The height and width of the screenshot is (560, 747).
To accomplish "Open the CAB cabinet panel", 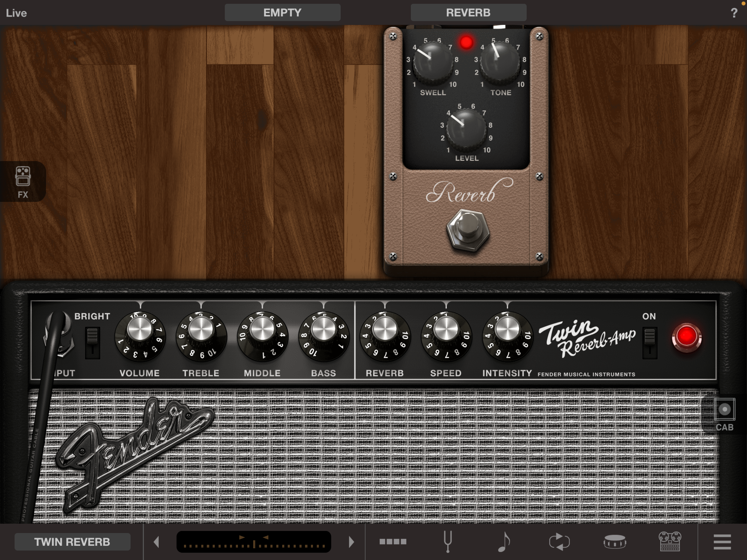I will [x=724, y=414].
